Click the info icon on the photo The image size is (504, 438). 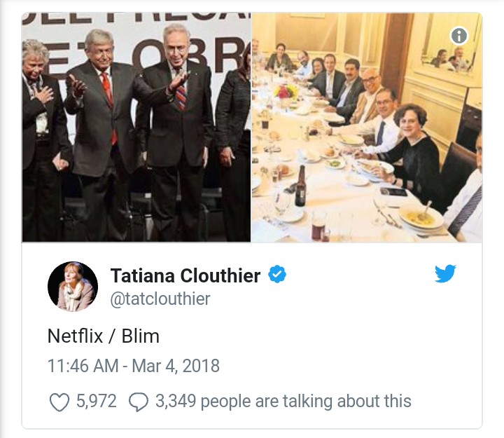coord(459,36)
